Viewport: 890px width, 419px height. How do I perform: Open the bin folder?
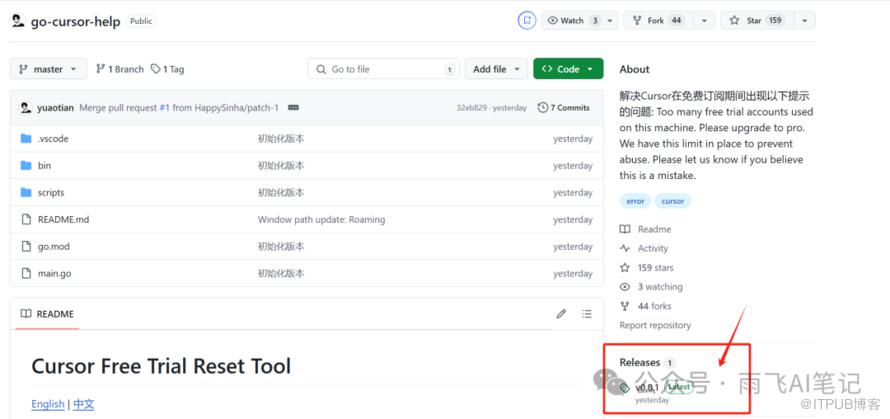click(x=44, y=165)
